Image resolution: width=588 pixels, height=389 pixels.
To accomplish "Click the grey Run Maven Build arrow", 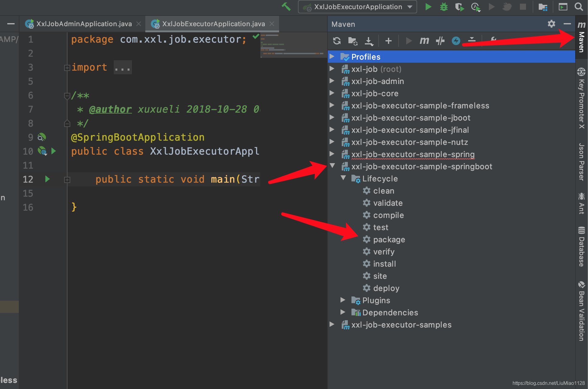I will pyautogui.click(x=409, y=41).
